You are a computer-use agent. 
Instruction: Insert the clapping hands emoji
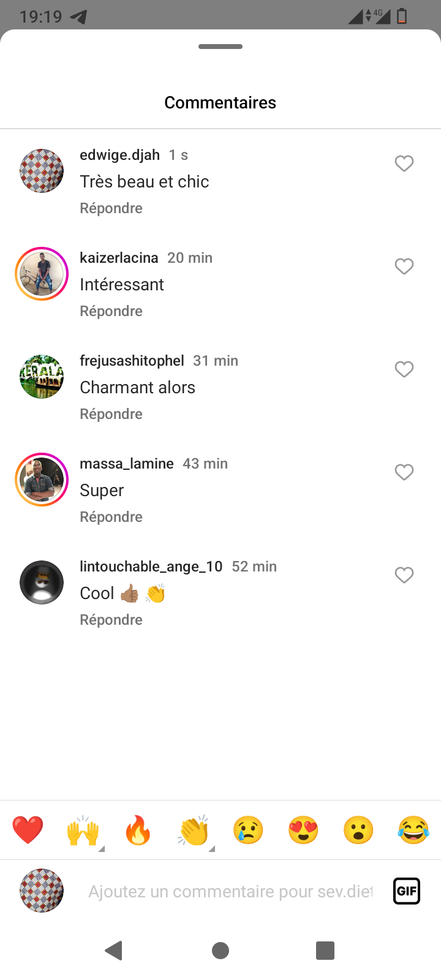[x=194, y=831]
